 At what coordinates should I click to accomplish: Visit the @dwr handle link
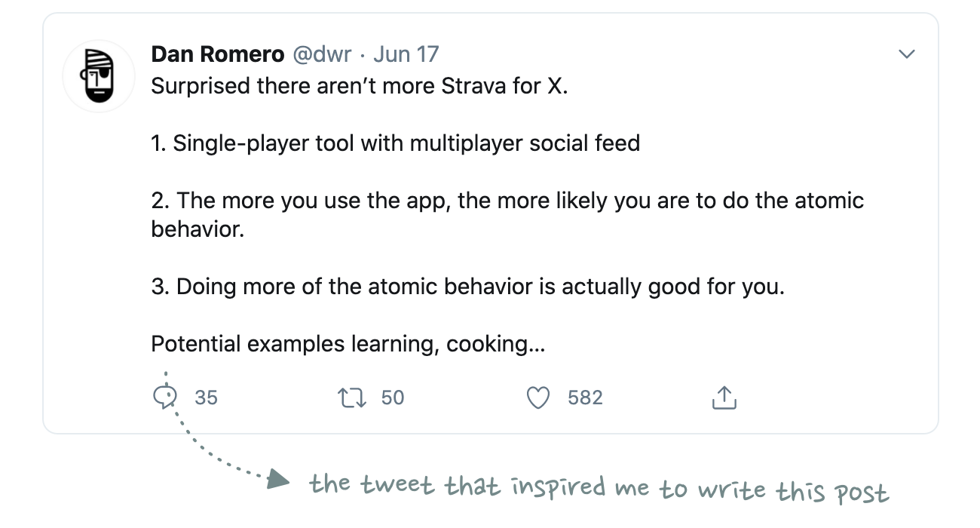tap(322, 54)
